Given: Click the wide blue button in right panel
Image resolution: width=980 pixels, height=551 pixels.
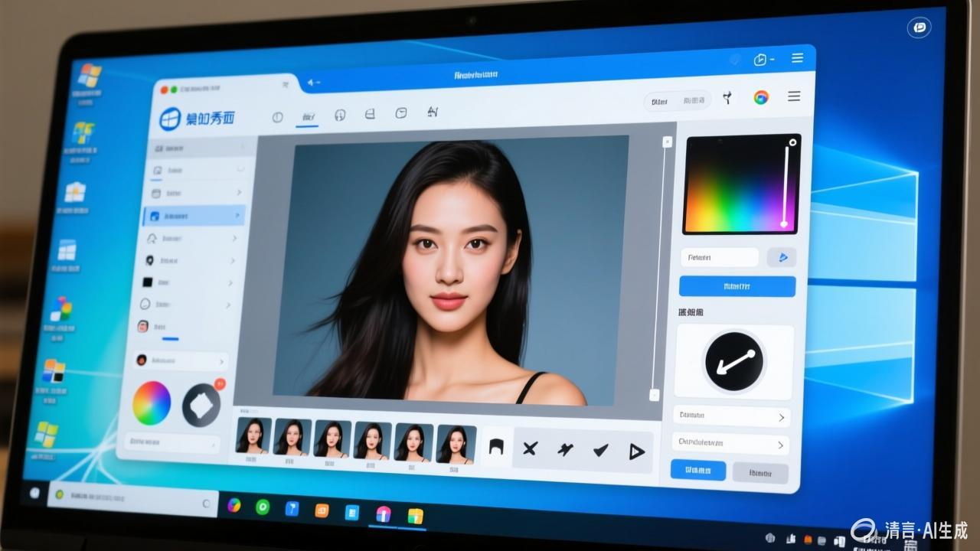Looking at the screenshot, I should (737, 287).
